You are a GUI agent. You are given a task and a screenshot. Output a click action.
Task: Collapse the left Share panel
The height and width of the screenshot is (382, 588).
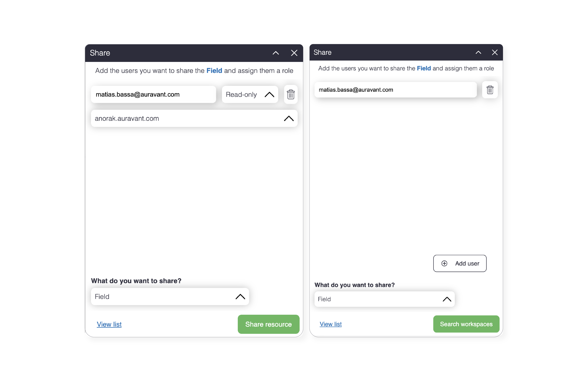[276, 53]
